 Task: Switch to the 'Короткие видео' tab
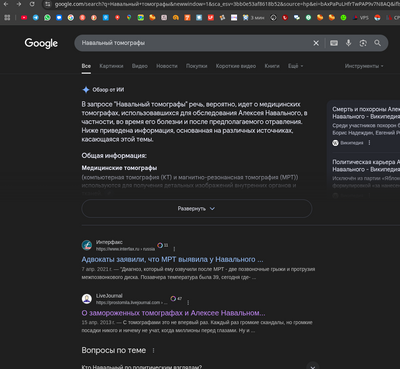(x=236, y=66)
